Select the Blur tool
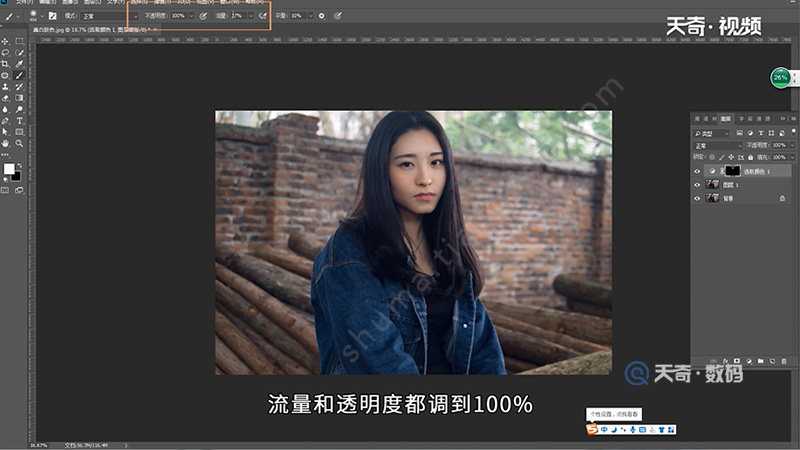800x450 pixels. 5,109
